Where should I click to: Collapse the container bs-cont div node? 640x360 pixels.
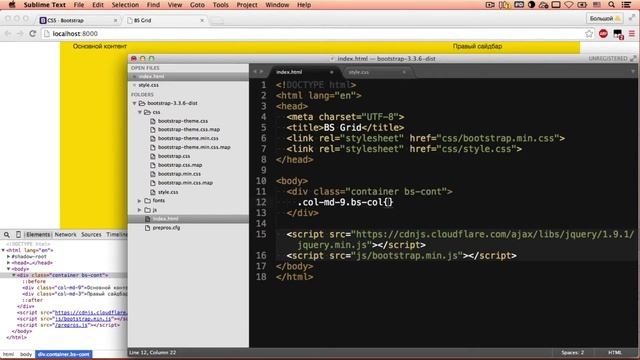point(13,276)
